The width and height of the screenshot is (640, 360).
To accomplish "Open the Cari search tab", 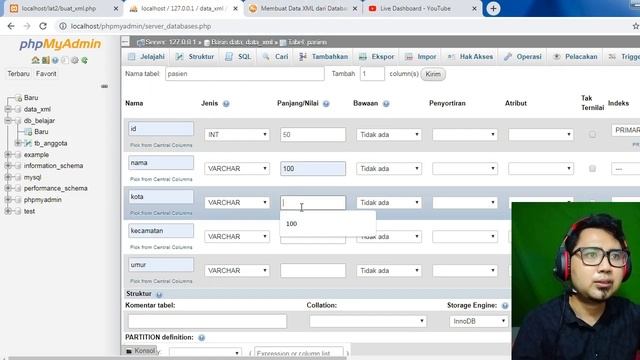I will [276, 57].
